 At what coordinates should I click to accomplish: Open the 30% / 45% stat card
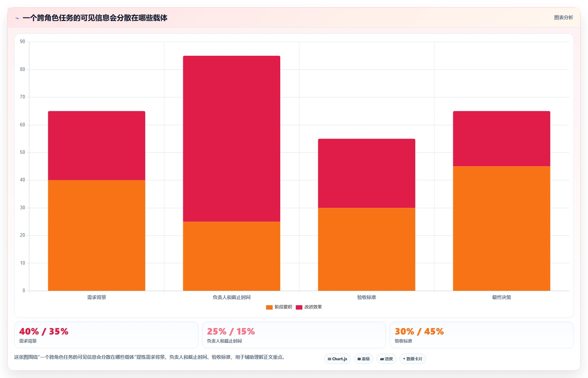click(x=482, y=335)
